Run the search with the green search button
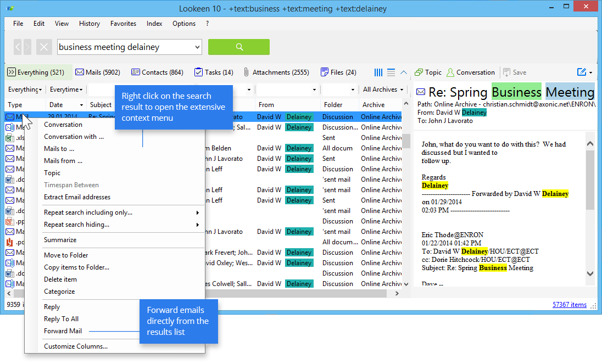 [x=238, y=47]
